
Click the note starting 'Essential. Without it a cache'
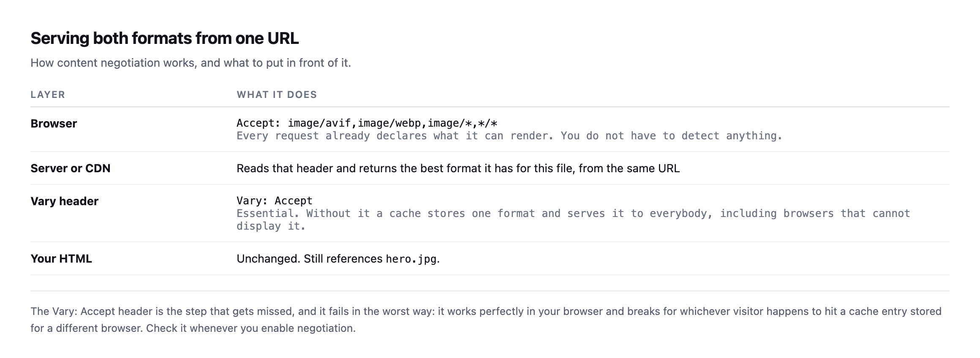573,220
